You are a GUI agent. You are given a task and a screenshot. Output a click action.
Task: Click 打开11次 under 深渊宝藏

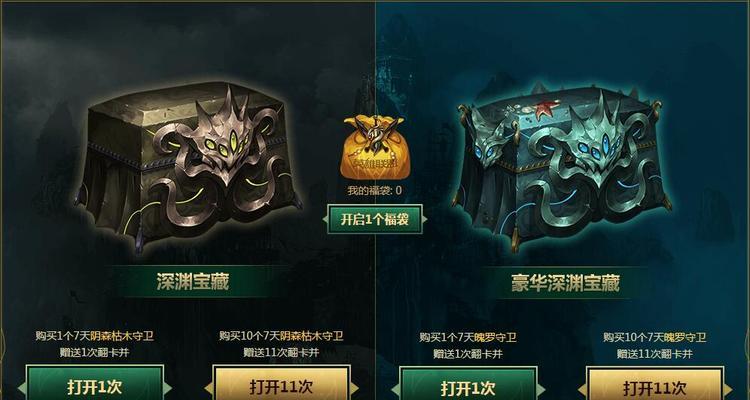[x=281, y=386]
